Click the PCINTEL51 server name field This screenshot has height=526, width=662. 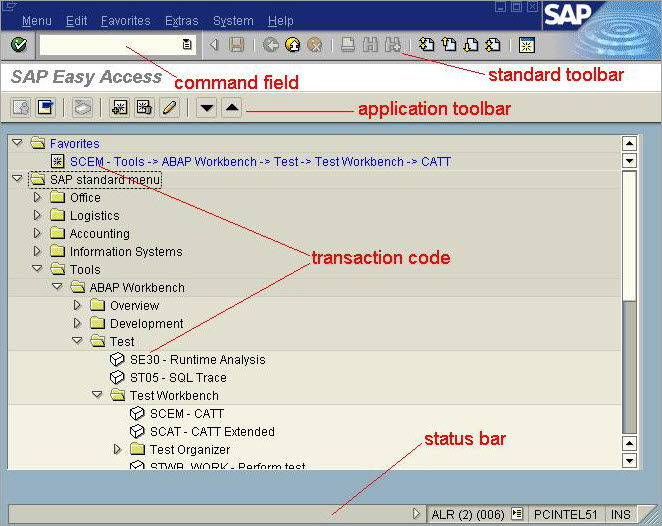click(566, 514)
